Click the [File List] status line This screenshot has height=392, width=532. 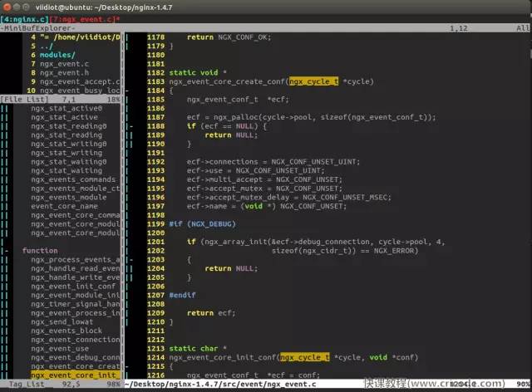(x=61, y=100)
